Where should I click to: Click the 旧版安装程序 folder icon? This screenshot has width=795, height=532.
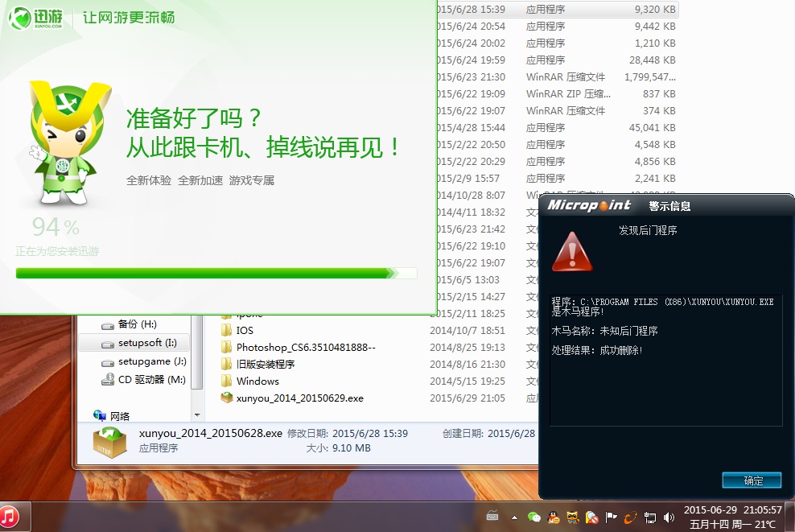(x=226, y=364)
